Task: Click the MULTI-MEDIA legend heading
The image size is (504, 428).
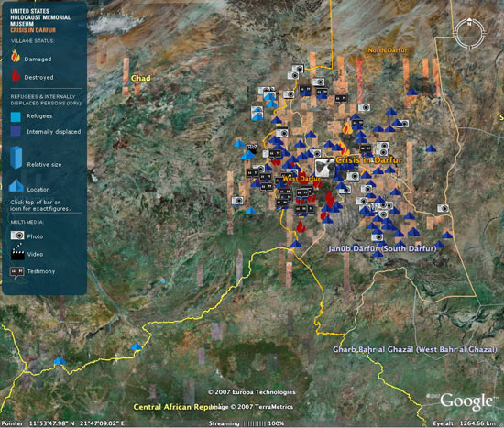Action: click(27, 222)
